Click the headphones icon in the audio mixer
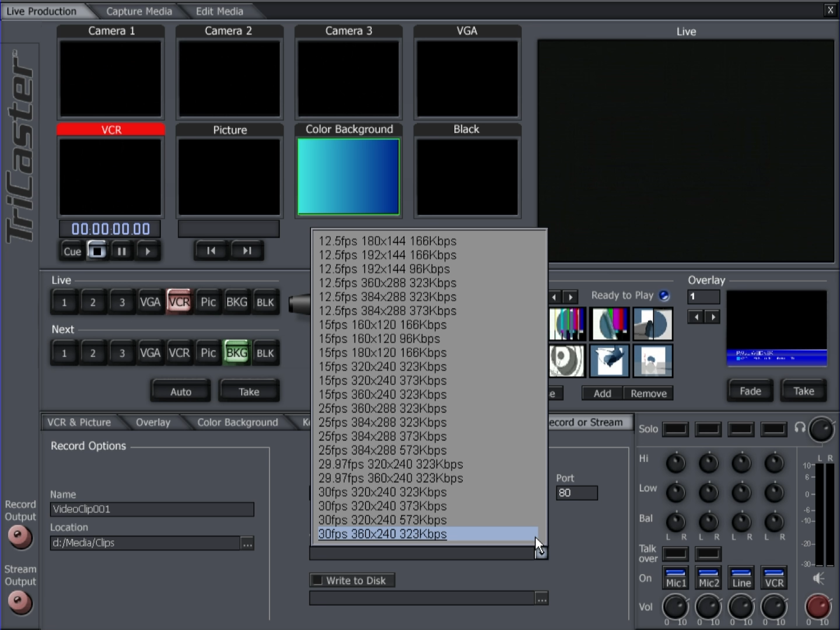840x630 pixels. point(800,428)
